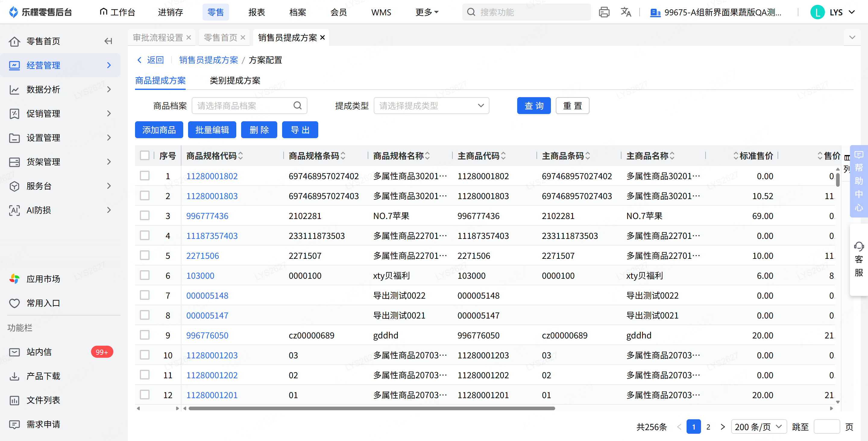The height and width of the screenshot is (441, 868).
Task: Click the horizontal table scrollbar
Action: click(371, 408)
